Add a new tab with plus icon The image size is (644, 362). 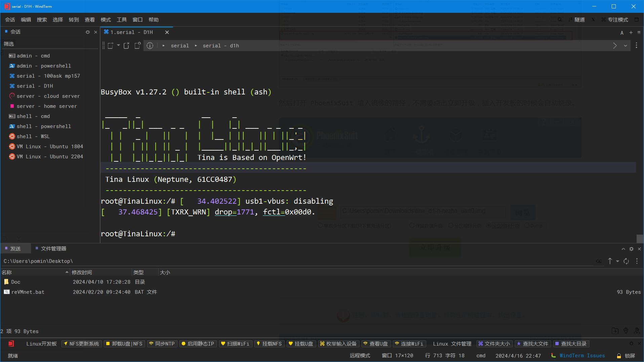[631, 32]
